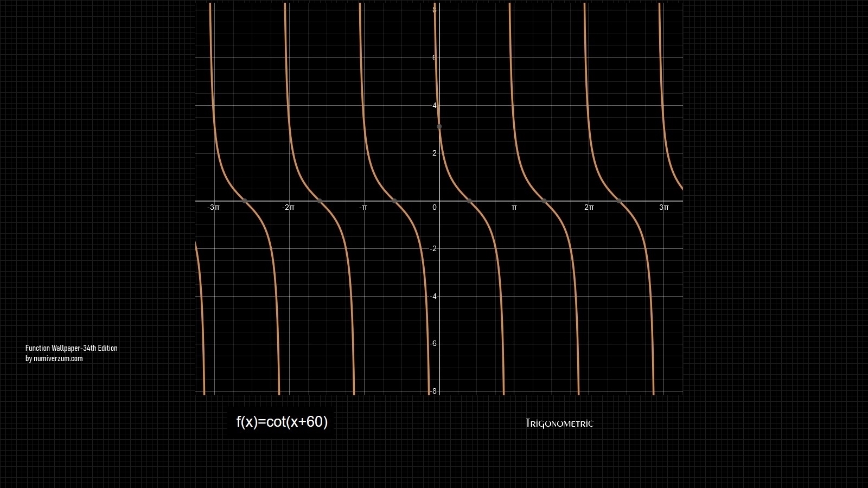Screen dimensions: 868x488
Task: Click the gray y-intercept point on the y-axis
Action: point(439,126)
